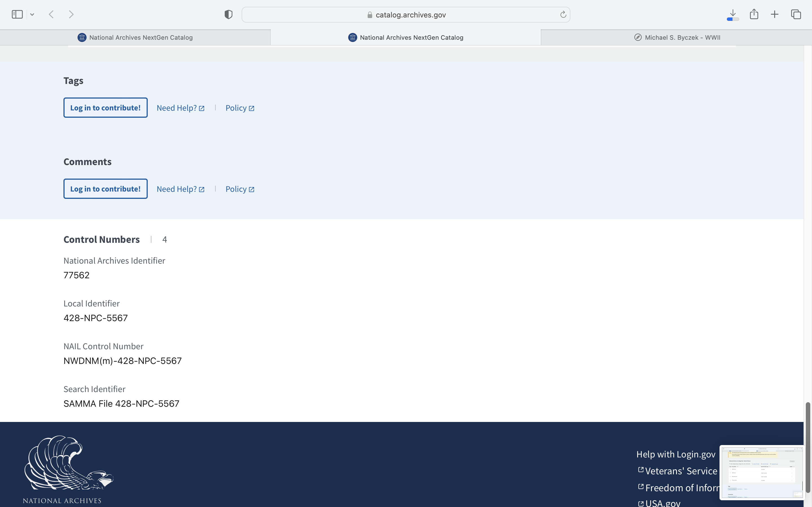Click the privacy shield icon
The image size is (812, 507).
click(x=228, y=14)
